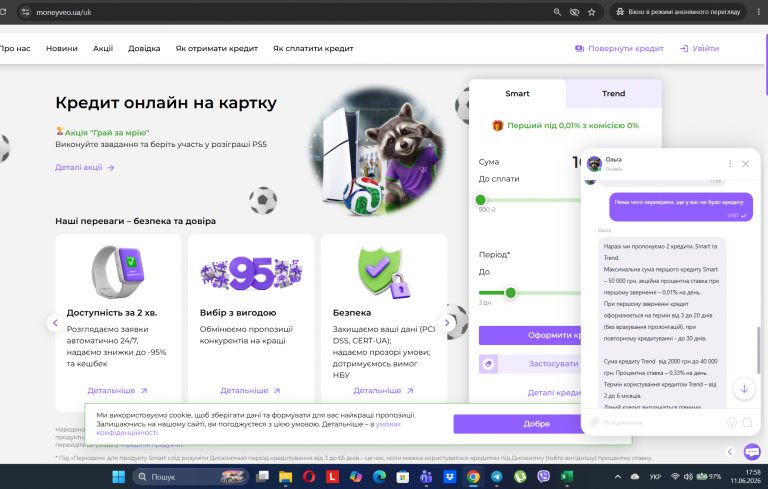Open 'Детальніше' under Вибір з вигодою

click(x=250, y=391)
